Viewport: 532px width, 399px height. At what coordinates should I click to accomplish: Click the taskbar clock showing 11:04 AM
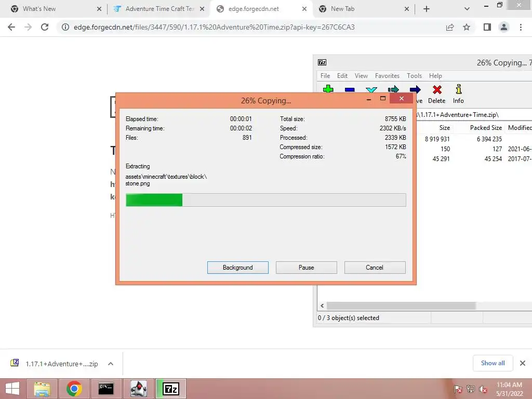pos(509,389)
